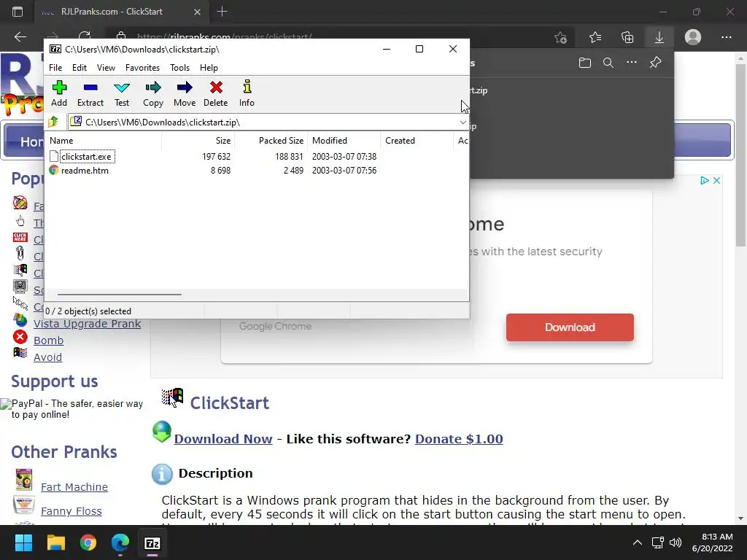Screen dimensions: 747x560
Task: Sort by Packed Size column header
Action: 271,141
